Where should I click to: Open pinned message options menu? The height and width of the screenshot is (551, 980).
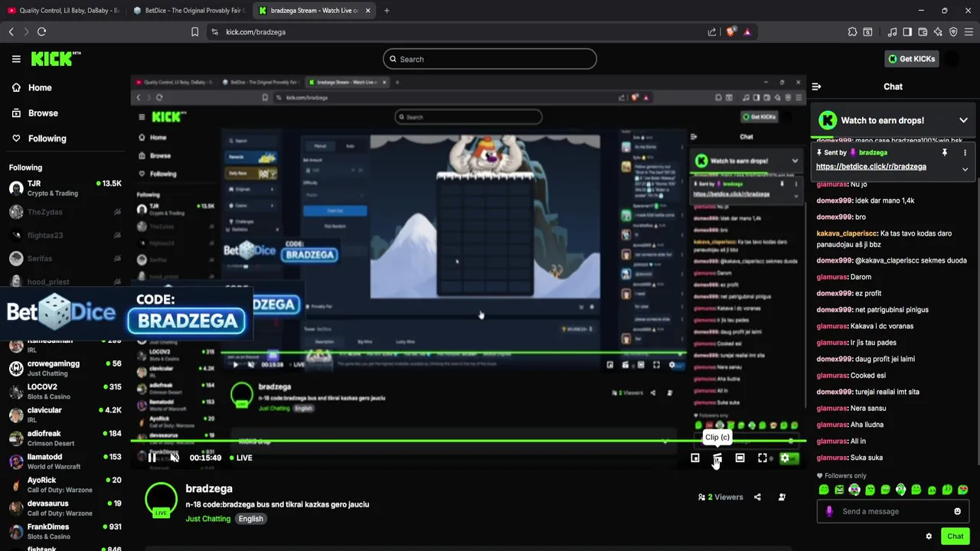(965, 152)
